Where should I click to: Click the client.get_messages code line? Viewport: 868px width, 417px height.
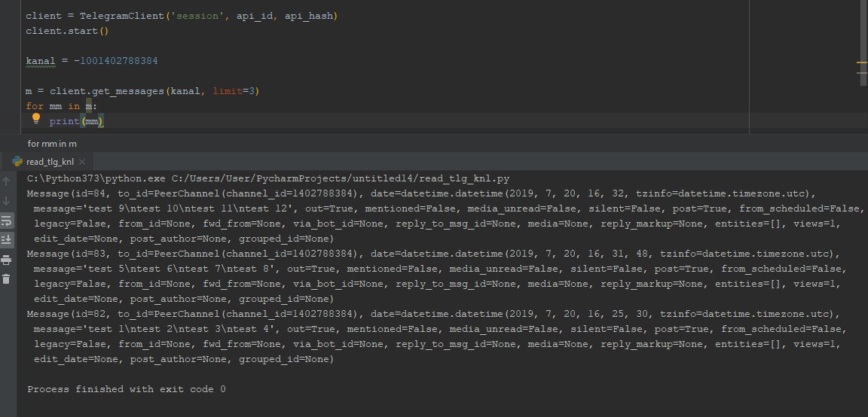point(142,90)
